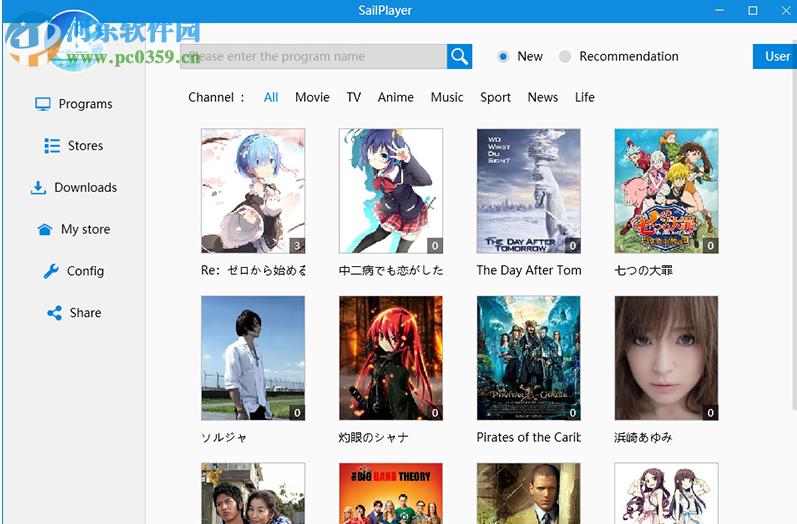Maximize the SailPlayer window
Screen dimensions: 797x524
(753, 11)
